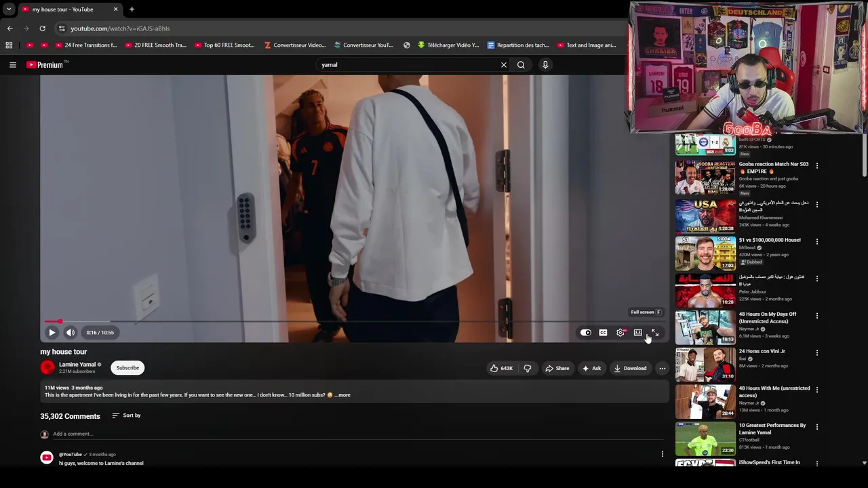Open the 24 Free Transitions bookmark
This screenshot has height=488, width=868.
click(x=85, y=45)
